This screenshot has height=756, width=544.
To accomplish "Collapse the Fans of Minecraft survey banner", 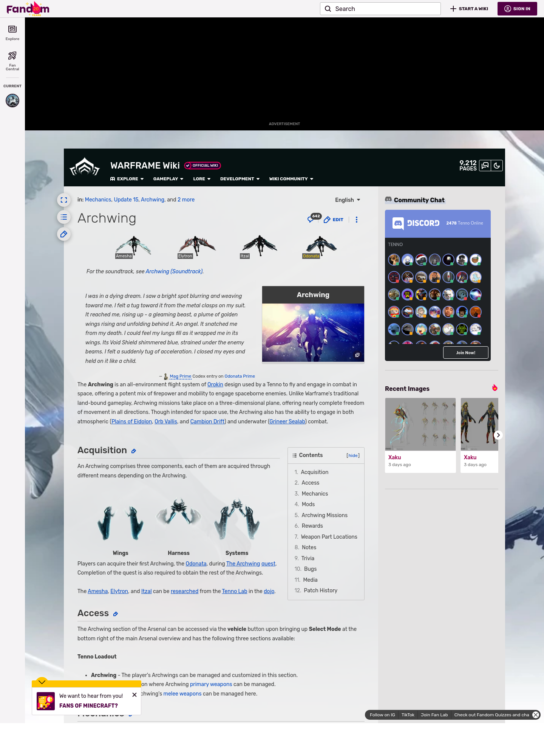I will point(42,682).
